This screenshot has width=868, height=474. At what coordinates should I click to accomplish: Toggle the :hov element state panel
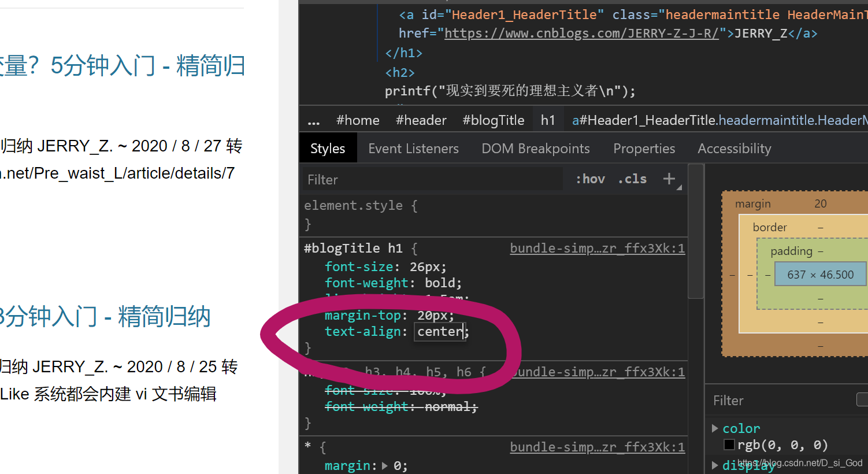click(x=590, y=179)
